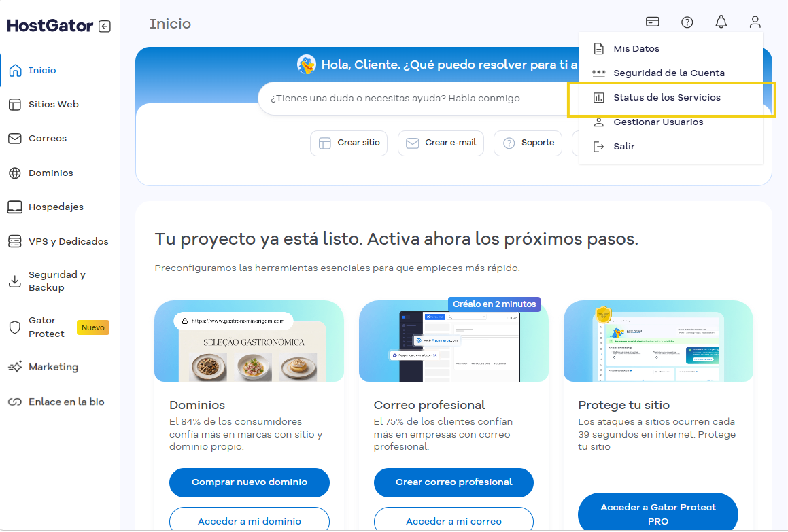
Task: Click the Protege tu sitio card heading
Action: pos(623,406)
